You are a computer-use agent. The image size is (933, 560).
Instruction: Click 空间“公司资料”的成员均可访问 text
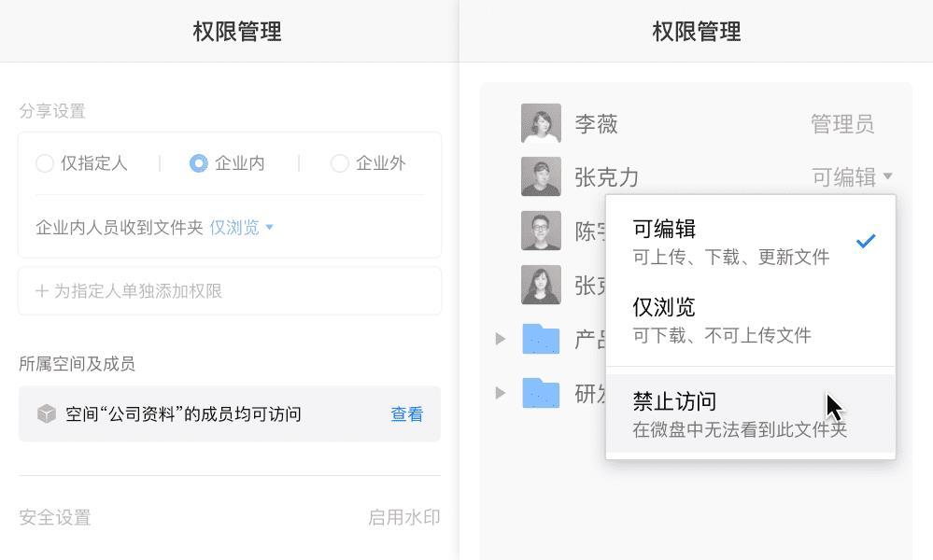(183, 413)
